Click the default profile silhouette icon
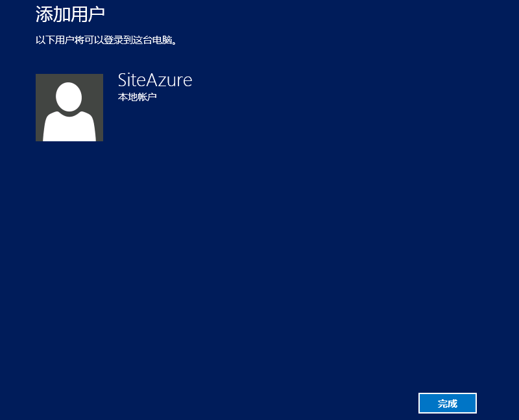Image resolution: width=519 pixels, height=420 pixels. point(69,108)
